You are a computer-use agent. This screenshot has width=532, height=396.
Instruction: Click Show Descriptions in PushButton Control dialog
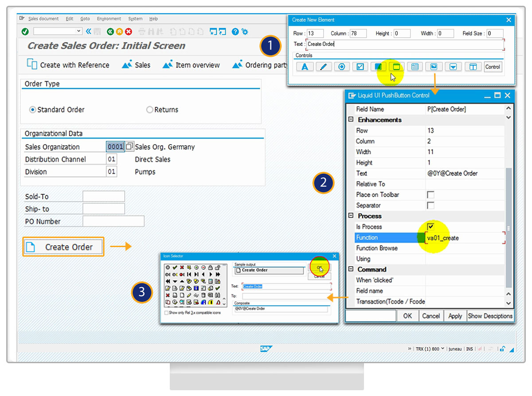(490, 316)
